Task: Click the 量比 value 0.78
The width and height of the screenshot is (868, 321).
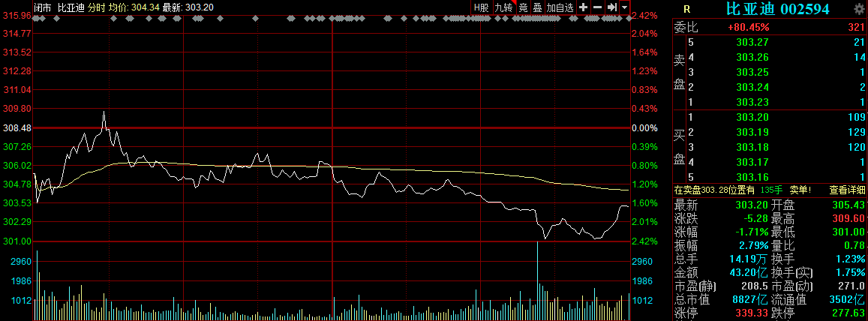Action: 855,246
